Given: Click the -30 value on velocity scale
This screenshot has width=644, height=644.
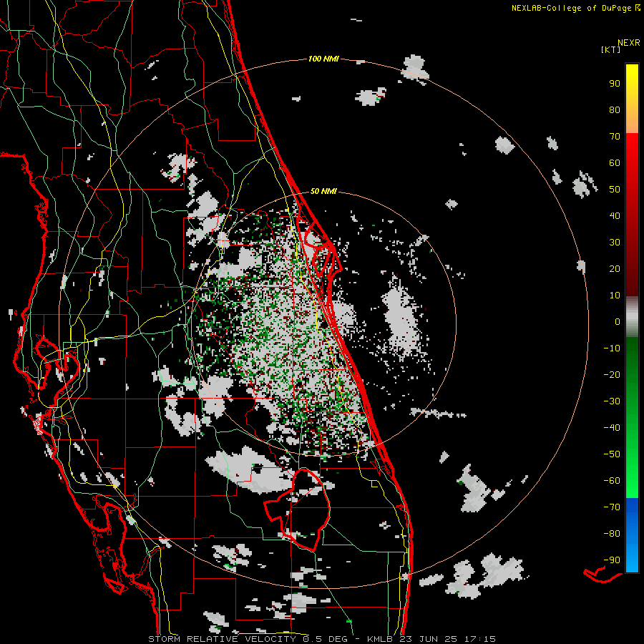Looking at the screenshot, I should pyautogui.click(x=612, y=401).
